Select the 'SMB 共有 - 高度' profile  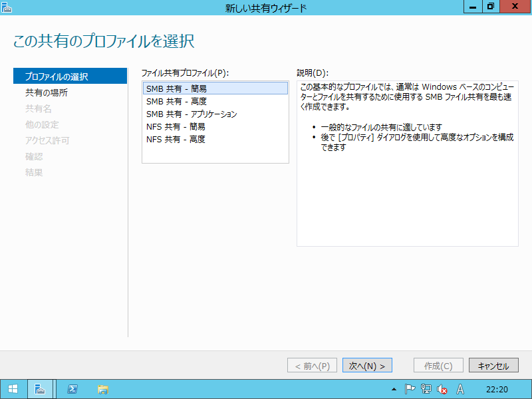215,101
